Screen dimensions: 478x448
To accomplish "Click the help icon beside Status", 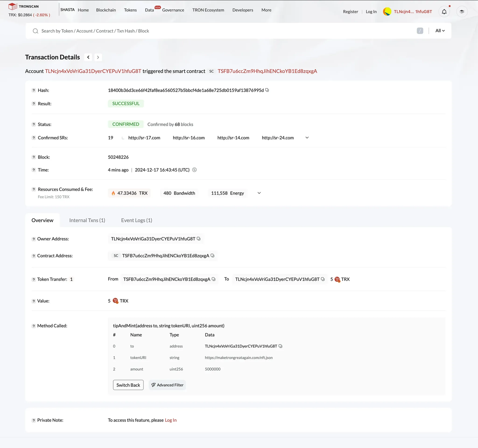I will point(34,124).
